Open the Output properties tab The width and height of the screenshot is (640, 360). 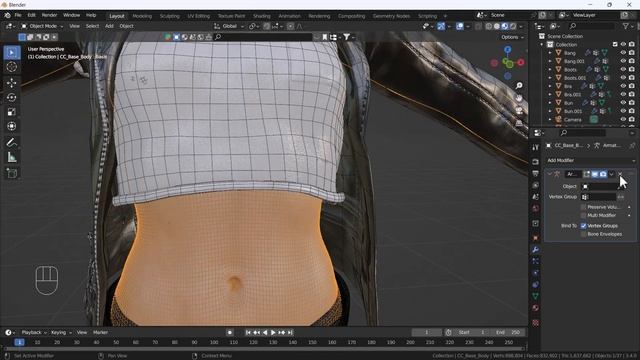point(535,173)
